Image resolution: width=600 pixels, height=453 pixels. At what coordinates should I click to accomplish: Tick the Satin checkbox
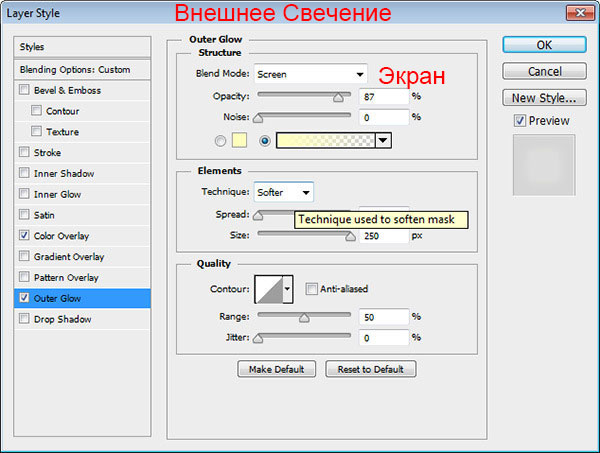point(24,214)
